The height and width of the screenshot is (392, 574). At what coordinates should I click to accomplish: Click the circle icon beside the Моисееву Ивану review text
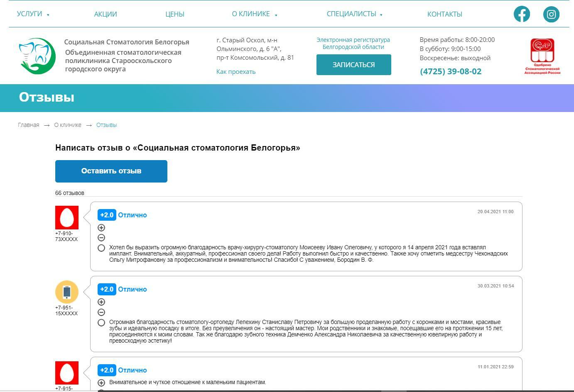pos(101,248)
